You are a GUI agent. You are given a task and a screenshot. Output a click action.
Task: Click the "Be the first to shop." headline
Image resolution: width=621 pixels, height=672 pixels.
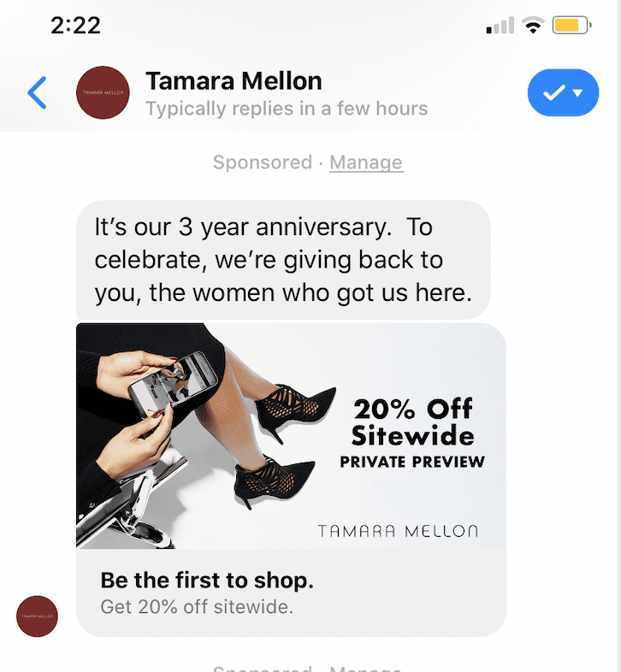pos(207,581)
